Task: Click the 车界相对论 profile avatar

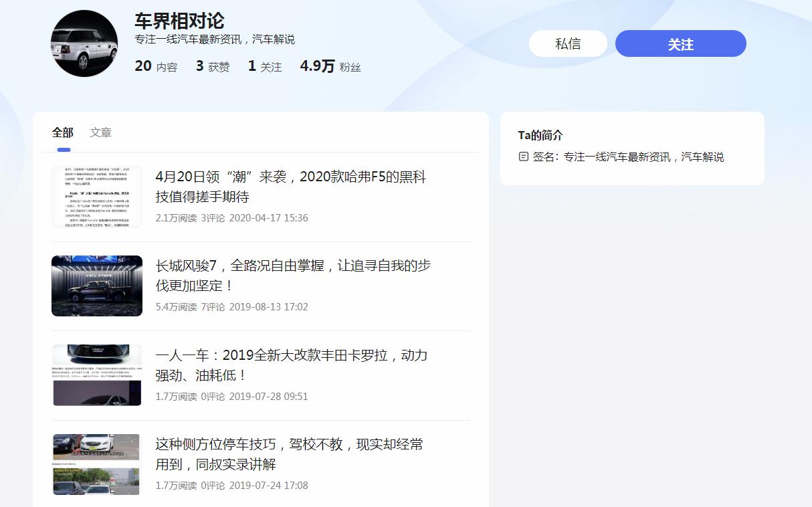Action: pyautogui.click(x=84, y=43)
